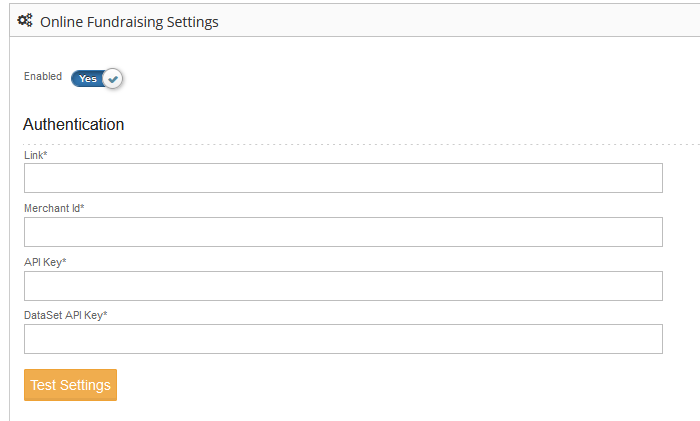This screenshot has height=421, width=700.
Task: Focus the Link input field
Action: [343, 178]
